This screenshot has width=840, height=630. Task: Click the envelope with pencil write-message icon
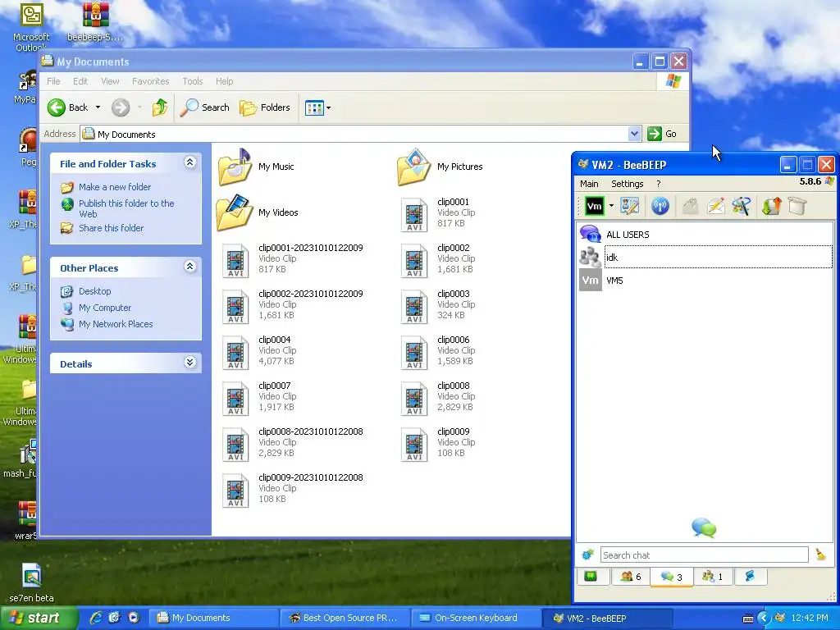coord(715,206)
